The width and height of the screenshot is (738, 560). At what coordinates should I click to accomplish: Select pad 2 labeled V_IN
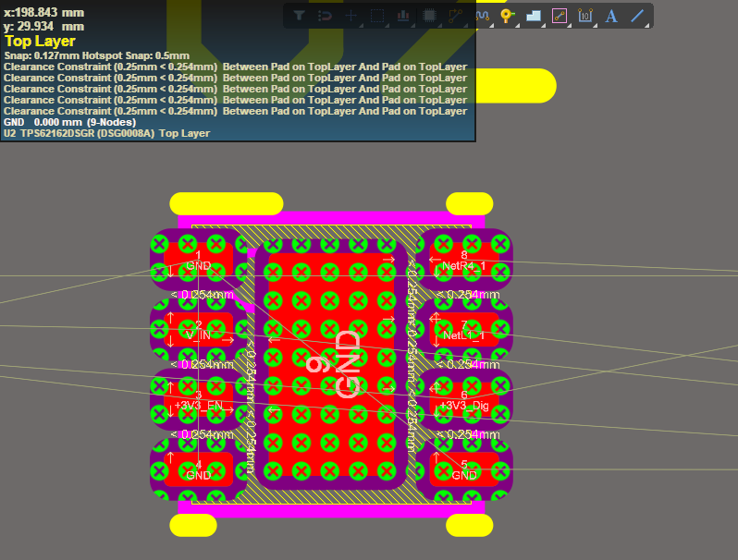click(x=198, y=331)
